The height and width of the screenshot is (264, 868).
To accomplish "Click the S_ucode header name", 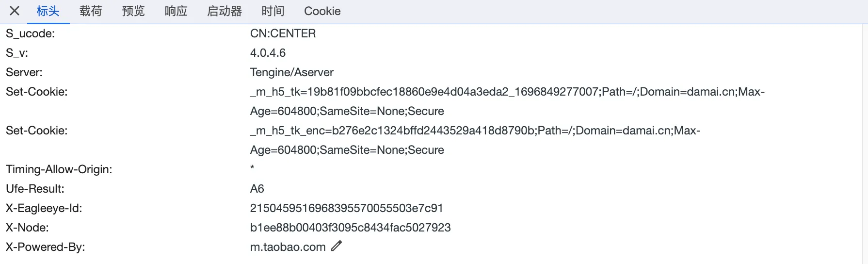I will click(30, 33).
